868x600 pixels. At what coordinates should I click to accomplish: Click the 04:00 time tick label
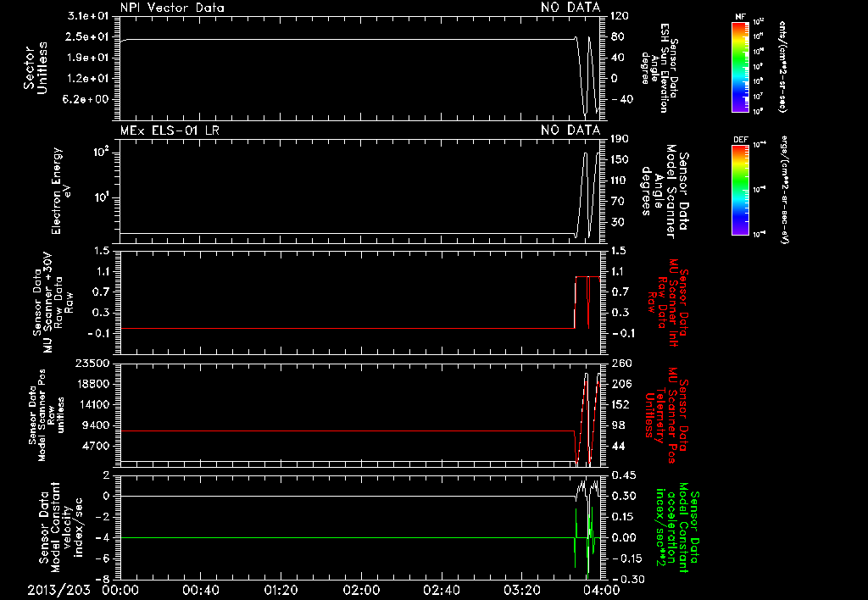(x=603, y=590)
